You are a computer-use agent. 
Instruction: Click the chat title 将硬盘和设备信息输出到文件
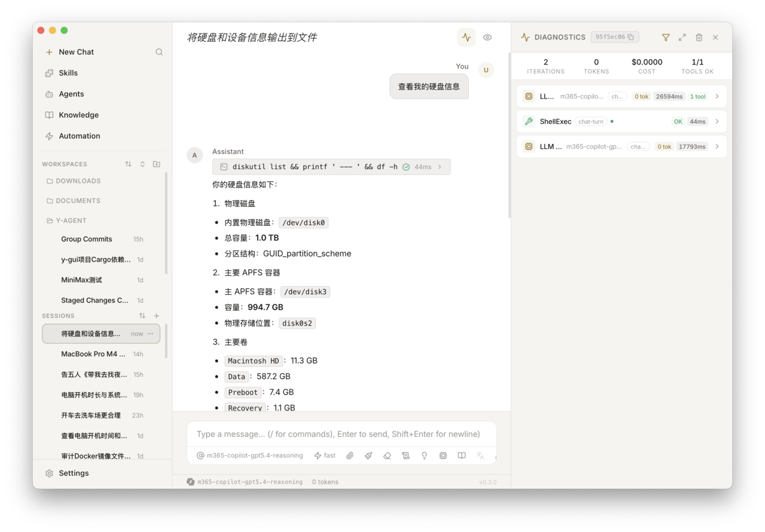(x=252, y=37)
